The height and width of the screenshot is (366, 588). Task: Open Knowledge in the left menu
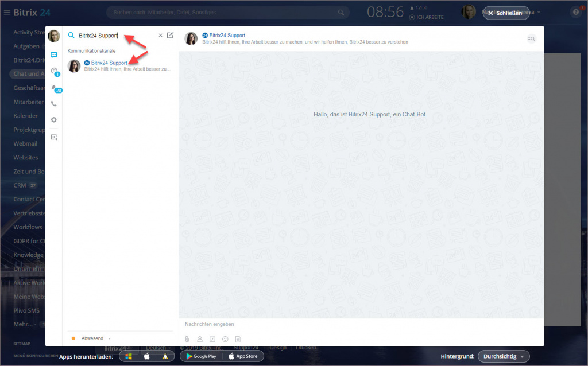(29, 255)
